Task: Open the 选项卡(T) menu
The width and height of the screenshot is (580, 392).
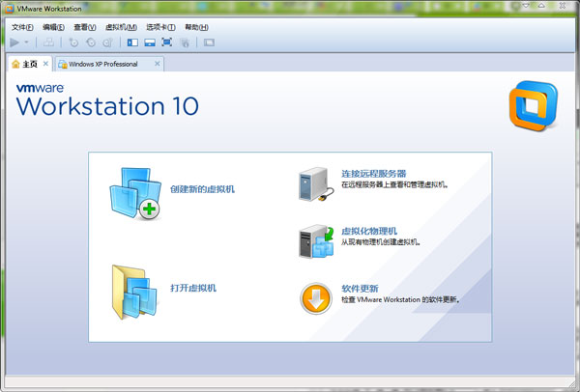Action: 160,27
